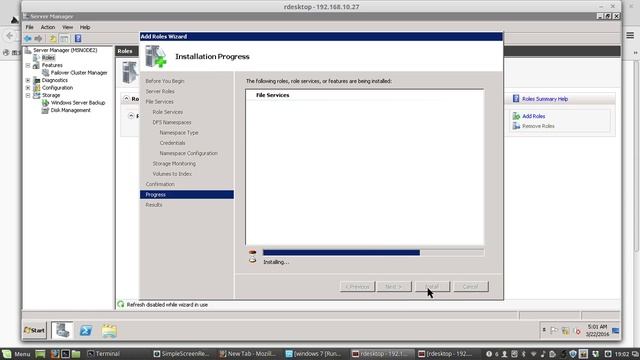This screenshot has height=360, width=640.
Task: Click the Confirmation step in wizard sidebar
Action: [x=160, y=184]
